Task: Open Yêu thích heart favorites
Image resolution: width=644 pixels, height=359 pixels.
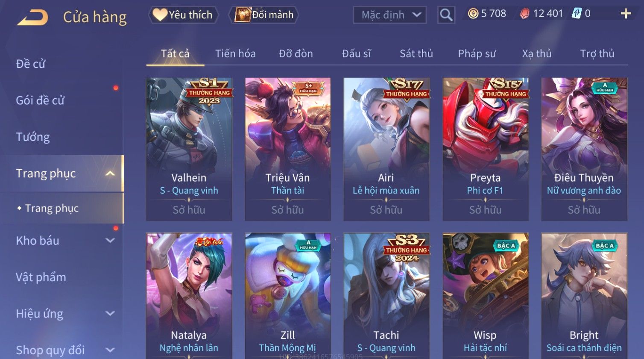Action: pyautogui.click(x=183, y=15)
